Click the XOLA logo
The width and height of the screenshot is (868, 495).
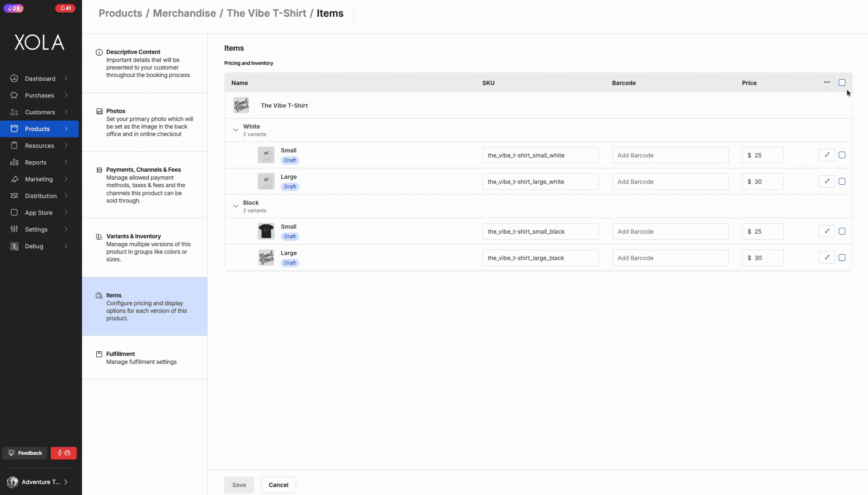pyautogui.click(x=39, y=42)
